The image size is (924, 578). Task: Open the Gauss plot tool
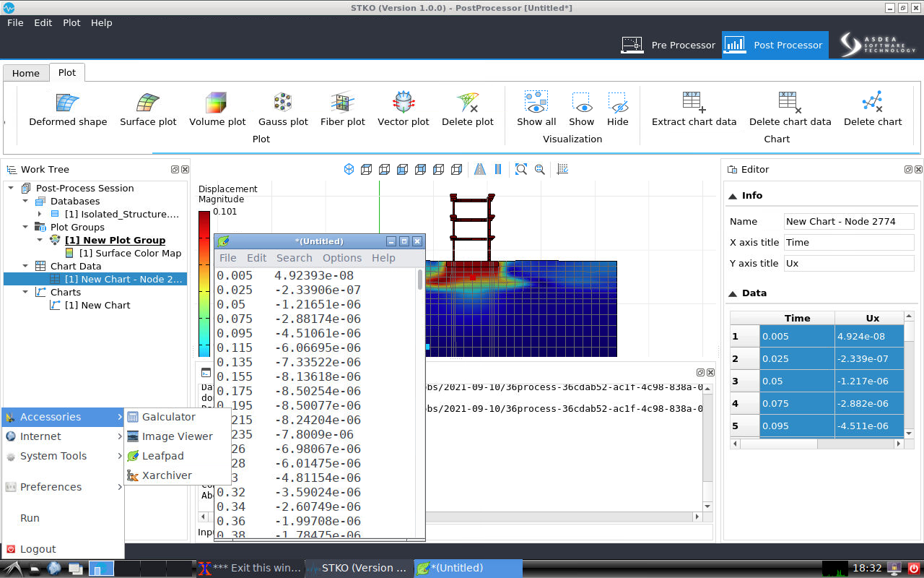283,103
